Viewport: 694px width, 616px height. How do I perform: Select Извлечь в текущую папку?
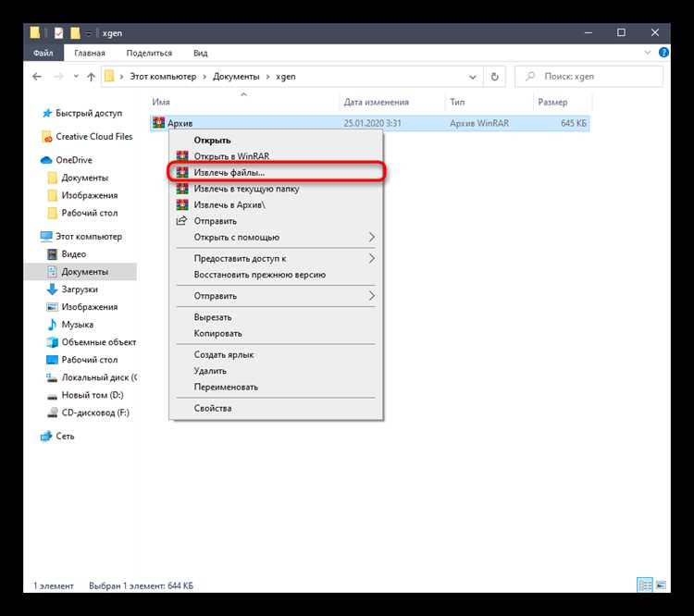pyautogui.click(x=276, y=189)
